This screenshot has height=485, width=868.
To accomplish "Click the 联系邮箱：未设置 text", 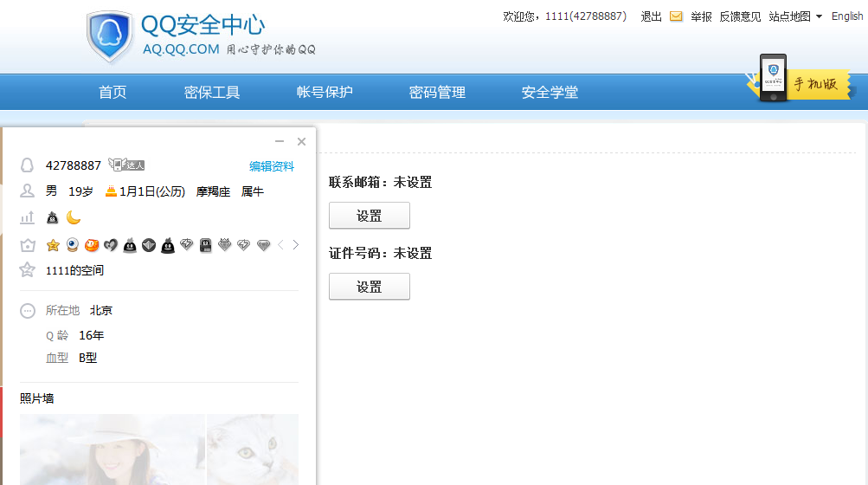I will pos(380,183).
